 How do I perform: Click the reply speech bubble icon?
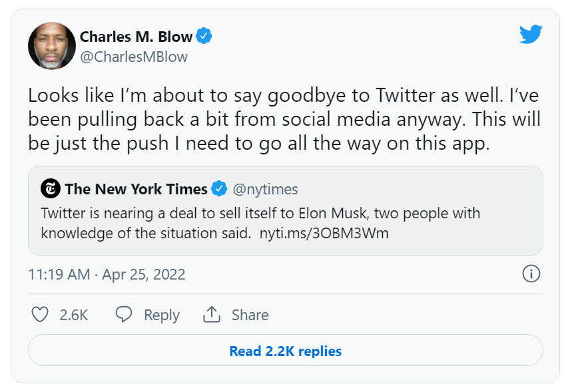coord(124,315)
